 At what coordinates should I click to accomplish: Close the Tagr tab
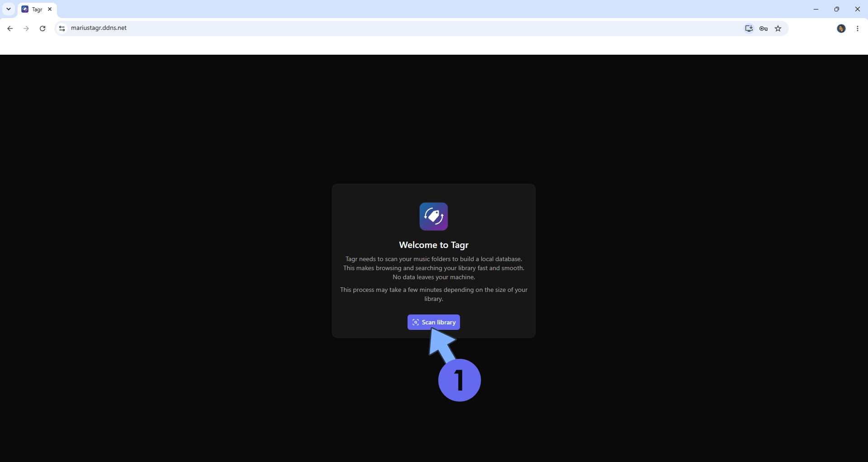50,9
